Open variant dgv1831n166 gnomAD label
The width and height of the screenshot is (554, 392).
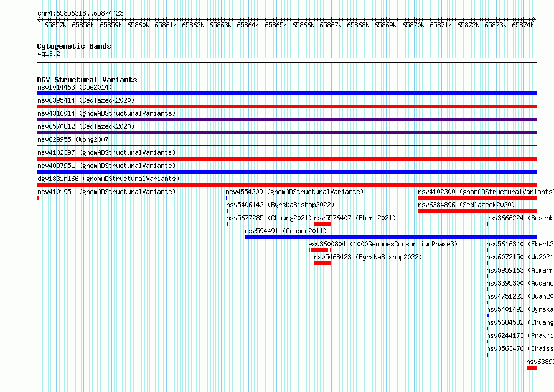point(108,179)
